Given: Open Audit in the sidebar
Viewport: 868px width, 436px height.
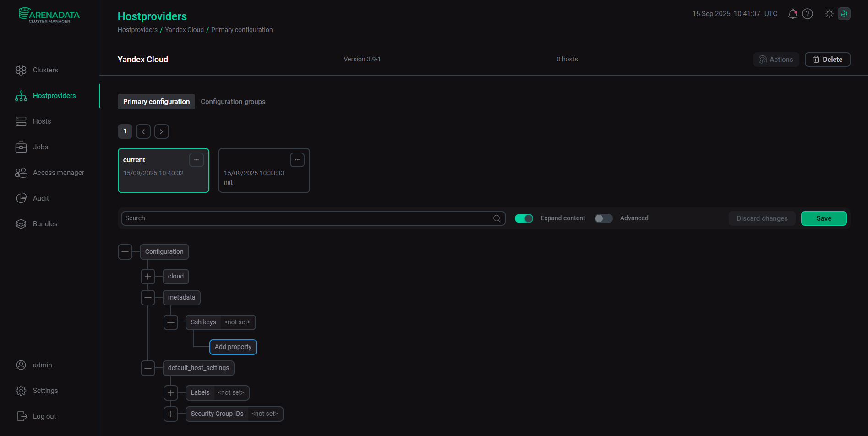Looking at the screenshot, I should [41, 198].
